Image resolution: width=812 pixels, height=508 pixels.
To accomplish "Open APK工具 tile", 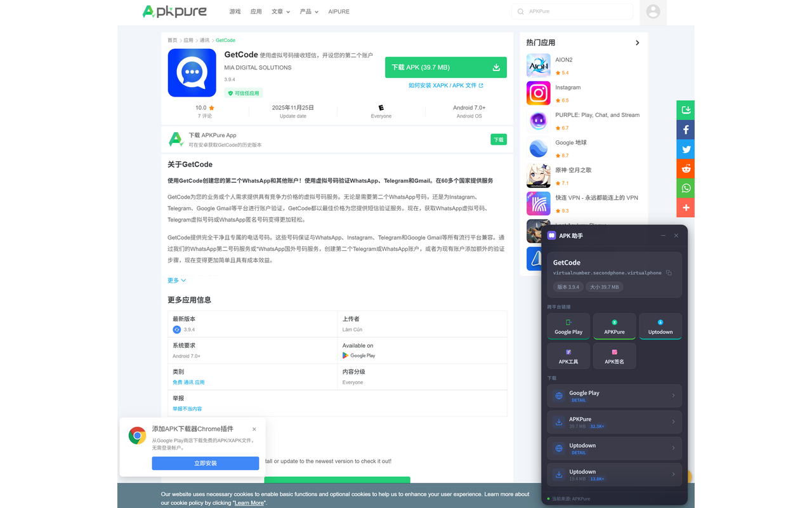I will (x=568, y=356).
